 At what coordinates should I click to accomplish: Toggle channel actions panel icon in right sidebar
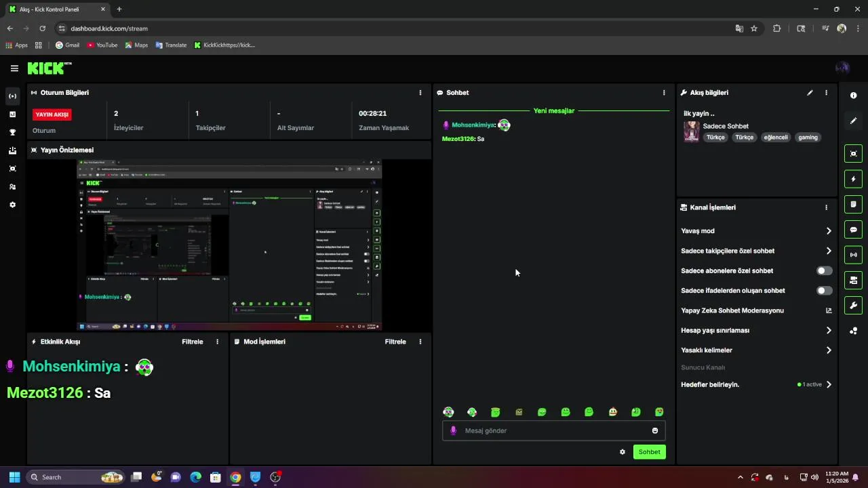[853, 280]
